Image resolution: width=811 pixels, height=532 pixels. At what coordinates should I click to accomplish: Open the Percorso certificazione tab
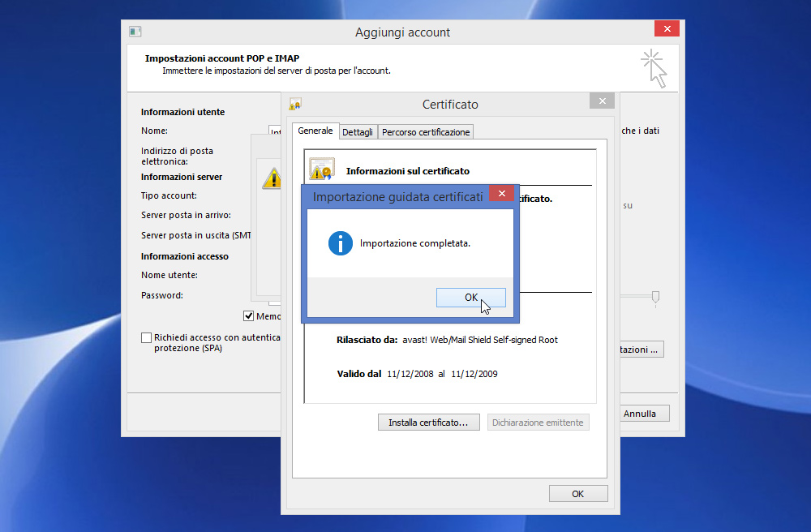[x=426, y=132]
